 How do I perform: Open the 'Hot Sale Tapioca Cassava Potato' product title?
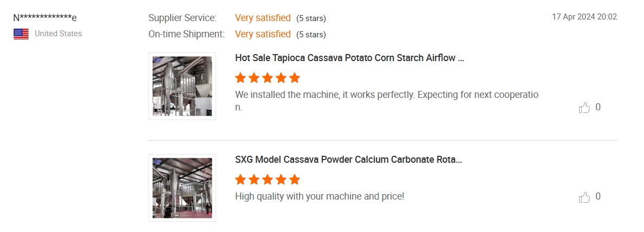coord(349,58)
